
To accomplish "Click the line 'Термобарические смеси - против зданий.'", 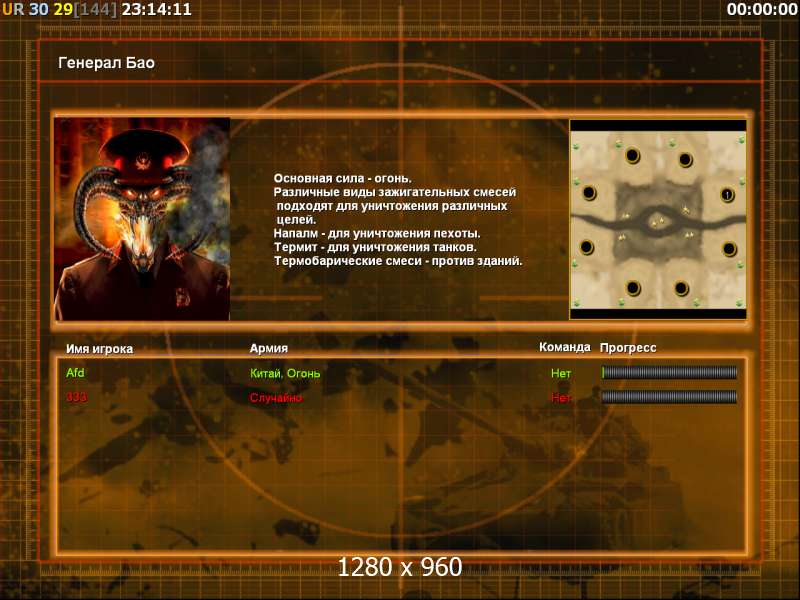I will tap(398, 261).
